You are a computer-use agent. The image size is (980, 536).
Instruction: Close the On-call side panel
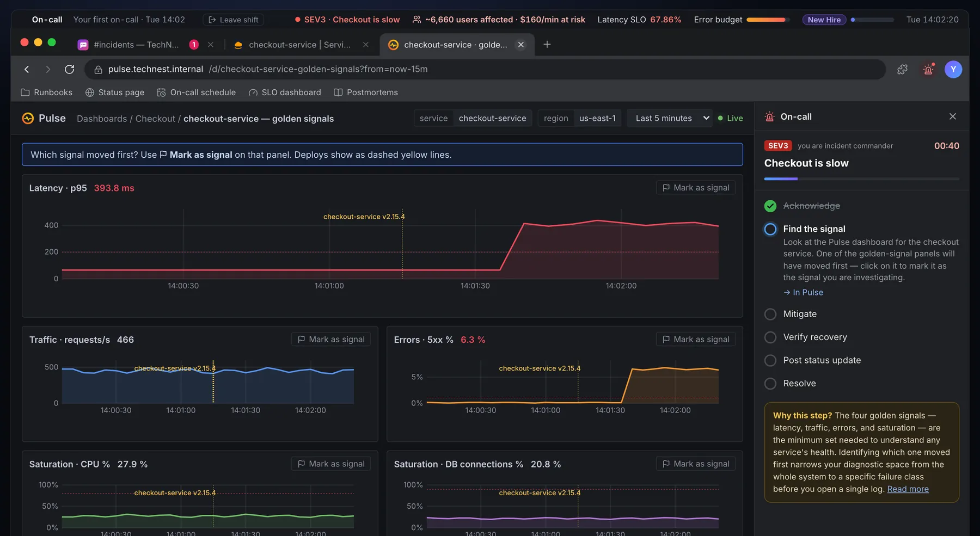[x=953, y=116]
